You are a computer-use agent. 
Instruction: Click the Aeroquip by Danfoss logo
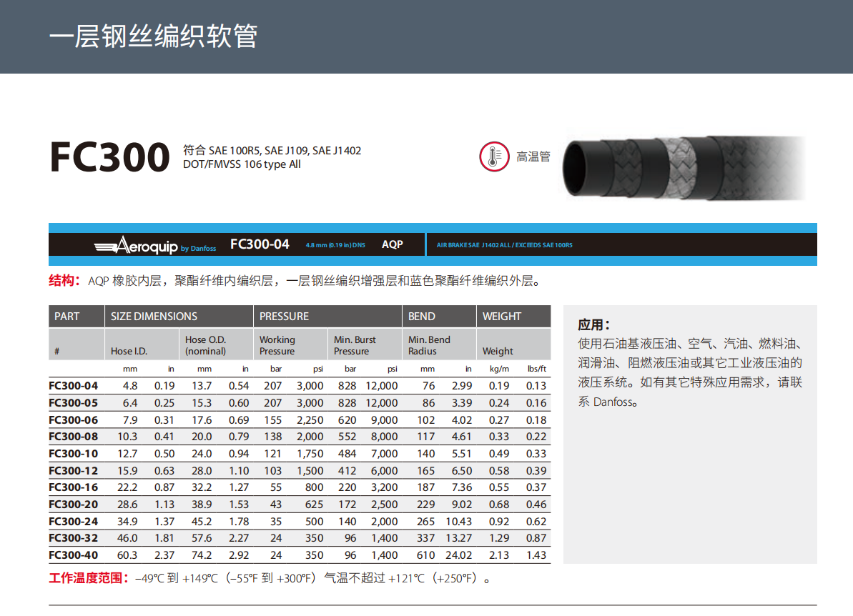(x=154, y=245)
